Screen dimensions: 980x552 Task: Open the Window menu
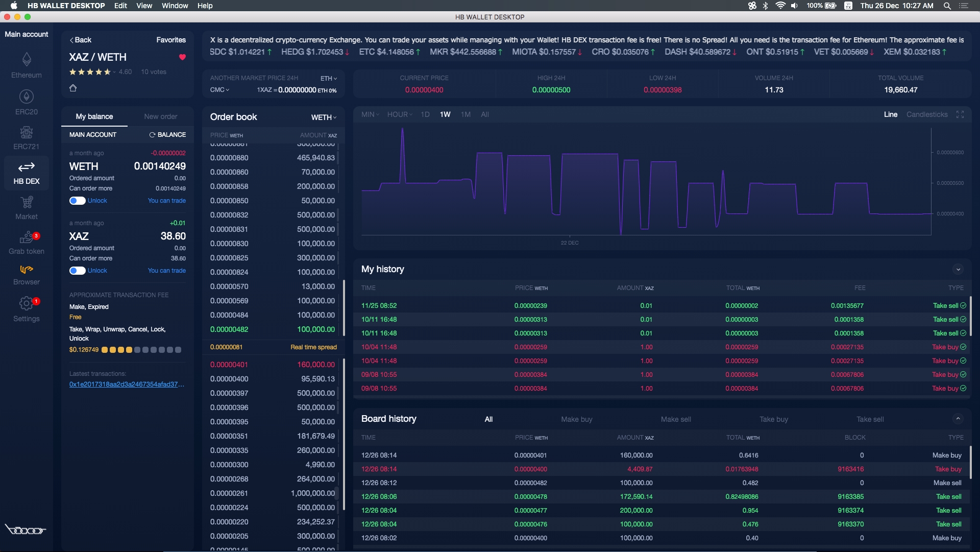pyautogui.click(x=175, y=6)
